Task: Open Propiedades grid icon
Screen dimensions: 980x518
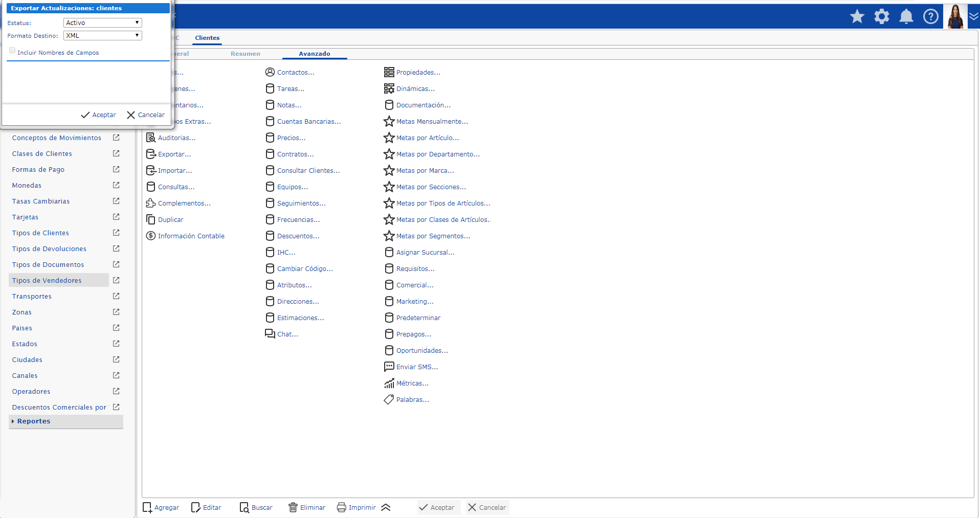Action: click(389, 72)
